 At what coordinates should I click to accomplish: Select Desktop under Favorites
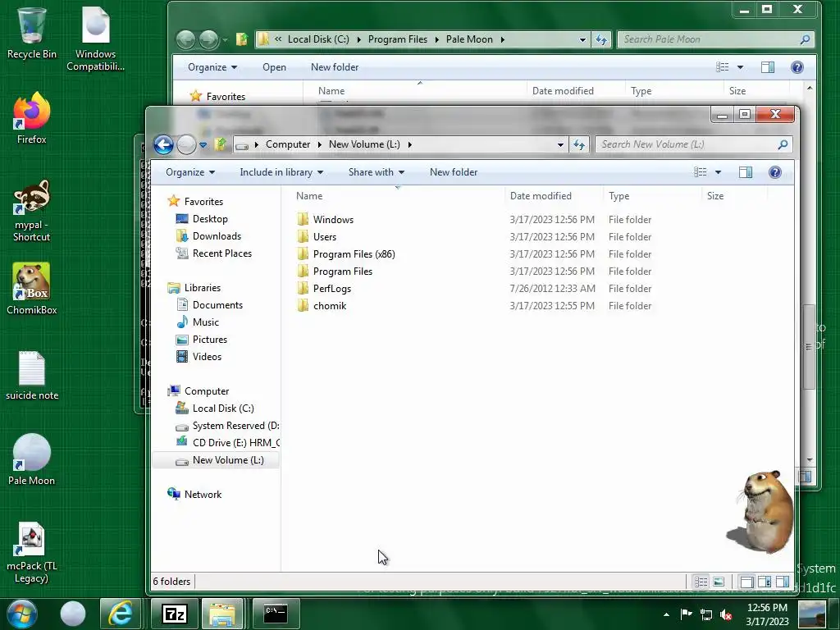coord(210,218)
